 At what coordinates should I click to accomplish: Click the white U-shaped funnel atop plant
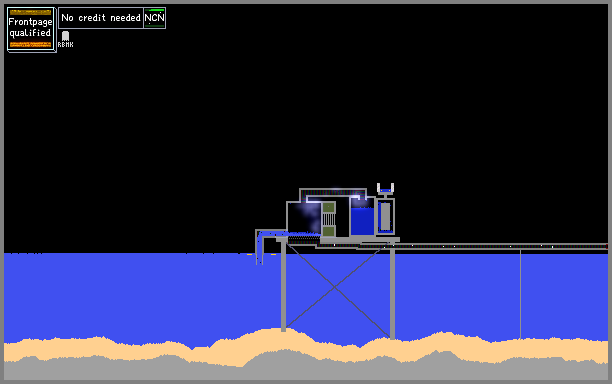click(x=385, y=188)
